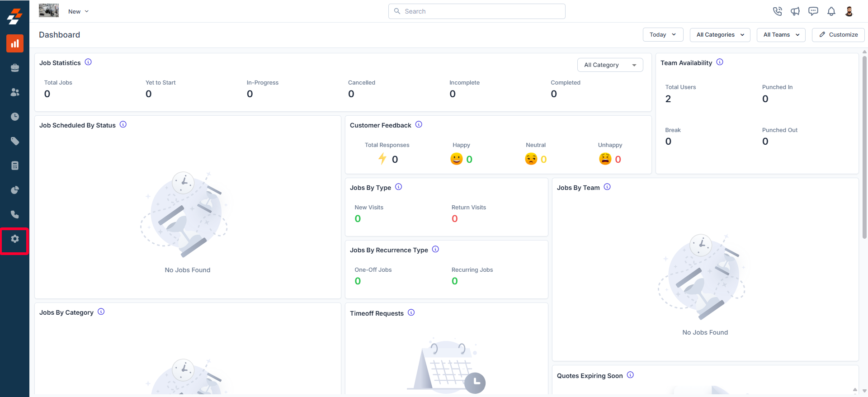
Task: Click the Yet to Start count
Action: pyautogui.click(x=148, y=94)
